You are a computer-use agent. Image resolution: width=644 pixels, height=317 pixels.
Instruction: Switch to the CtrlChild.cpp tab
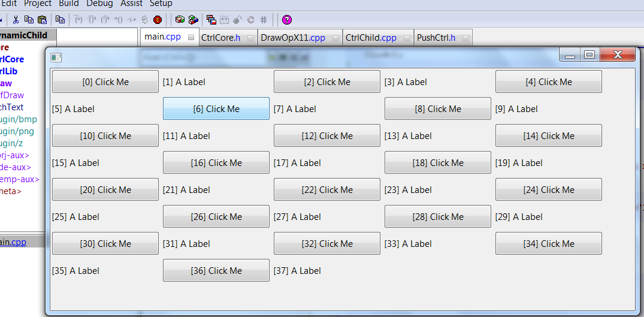371,38
